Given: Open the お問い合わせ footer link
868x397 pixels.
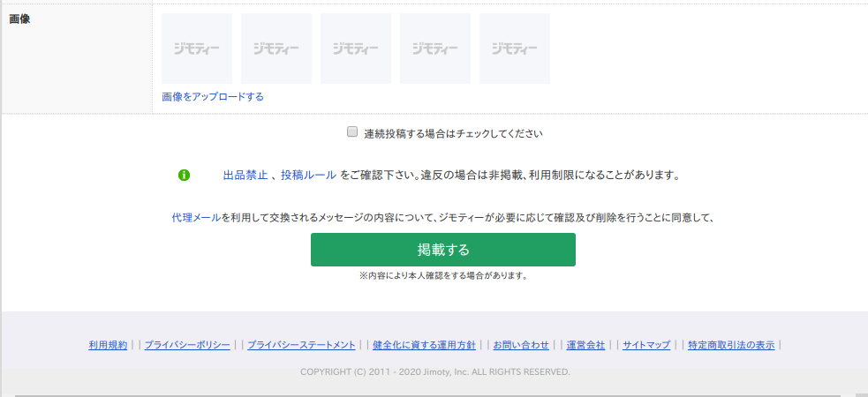Looking at the screenshot, I should tap(521, 345).
